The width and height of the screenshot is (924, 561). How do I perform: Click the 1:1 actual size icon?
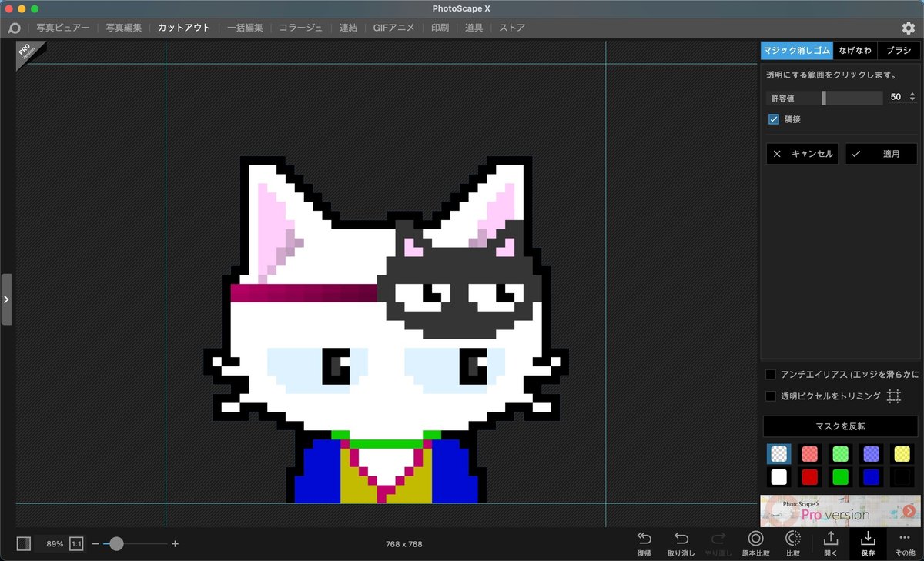77,543
